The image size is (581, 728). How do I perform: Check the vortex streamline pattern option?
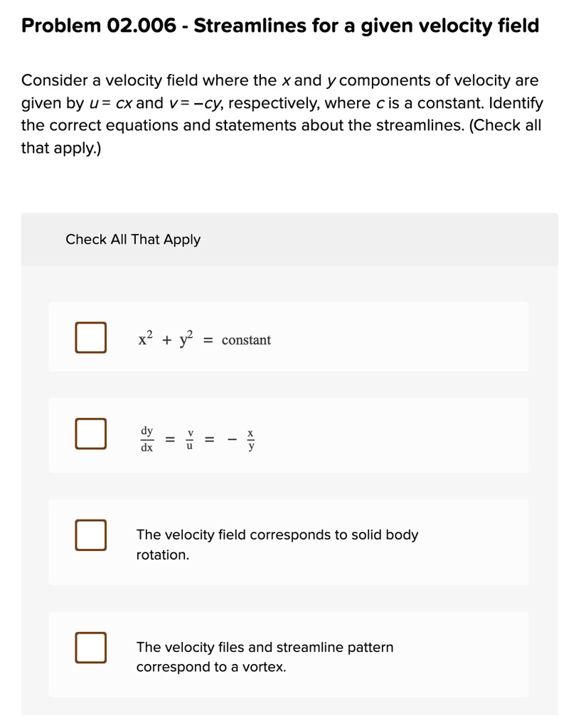(90, 648)
